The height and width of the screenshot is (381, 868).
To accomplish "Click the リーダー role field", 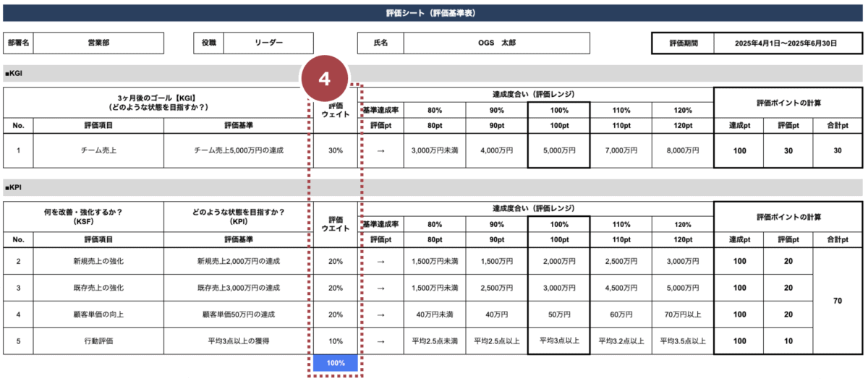I will [x=268, y=43].
